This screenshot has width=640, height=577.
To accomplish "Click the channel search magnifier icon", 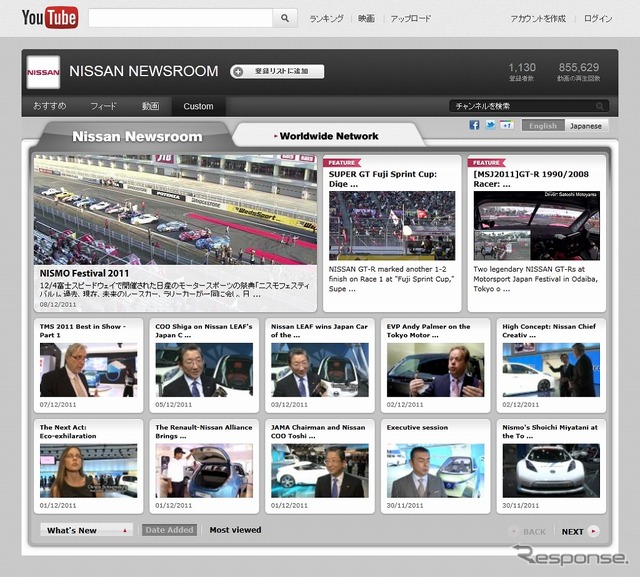I will (x=599, y=106).
